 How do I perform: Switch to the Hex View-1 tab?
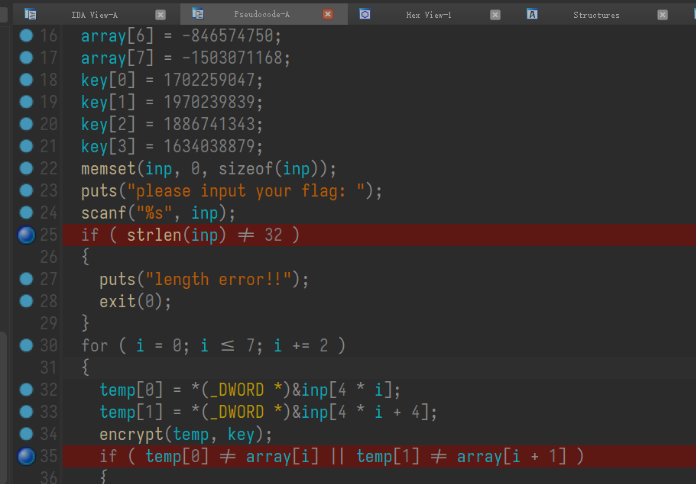[x=428, y=15]
